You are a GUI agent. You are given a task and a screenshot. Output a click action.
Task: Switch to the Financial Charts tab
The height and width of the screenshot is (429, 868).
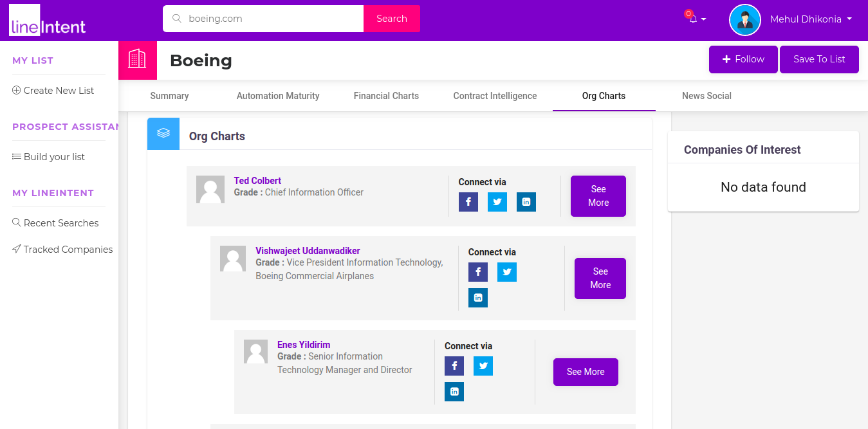[x=386, y=96]
